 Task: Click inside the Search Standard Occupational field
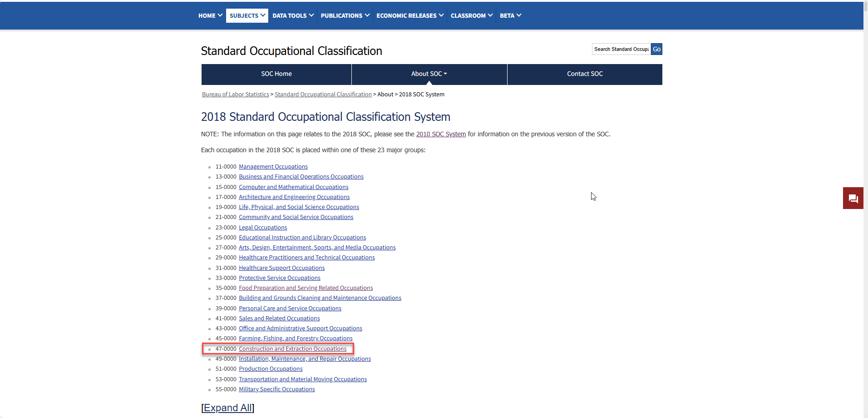point(621,49)
